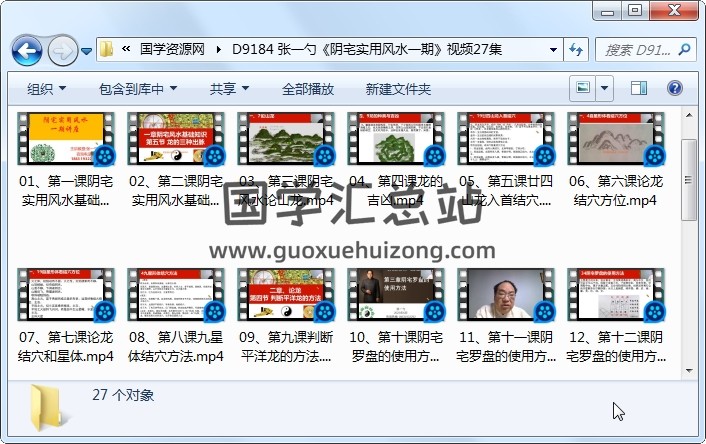Select video 01、第一课阴宅实用风水基础 thumbnail

(x=66, y=139)
